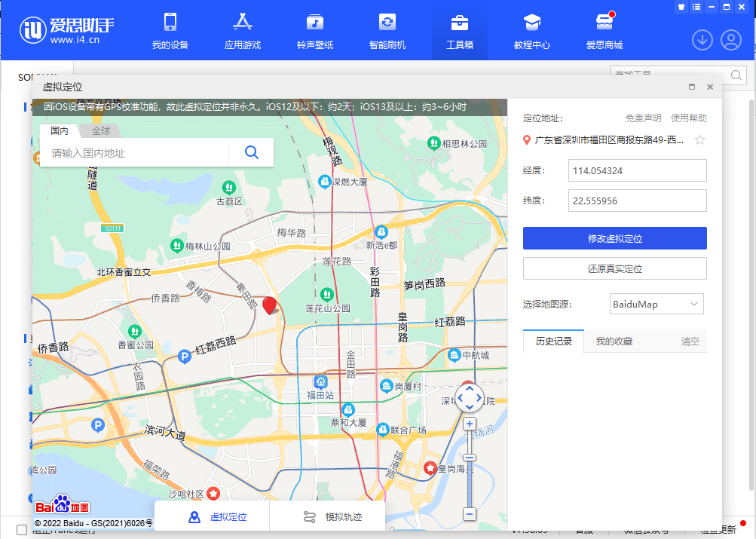Open the 智能刷机 smart flash section
The height and width of the screenshot is (539, 756).
(x=387, y=31)
